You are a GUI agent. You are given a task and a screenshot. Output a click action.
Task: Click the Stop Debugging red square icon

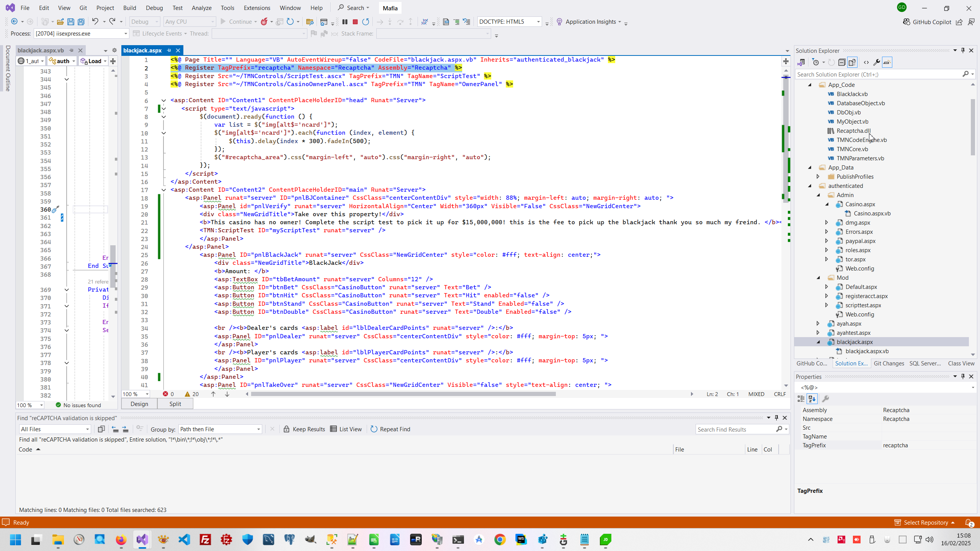355,22
